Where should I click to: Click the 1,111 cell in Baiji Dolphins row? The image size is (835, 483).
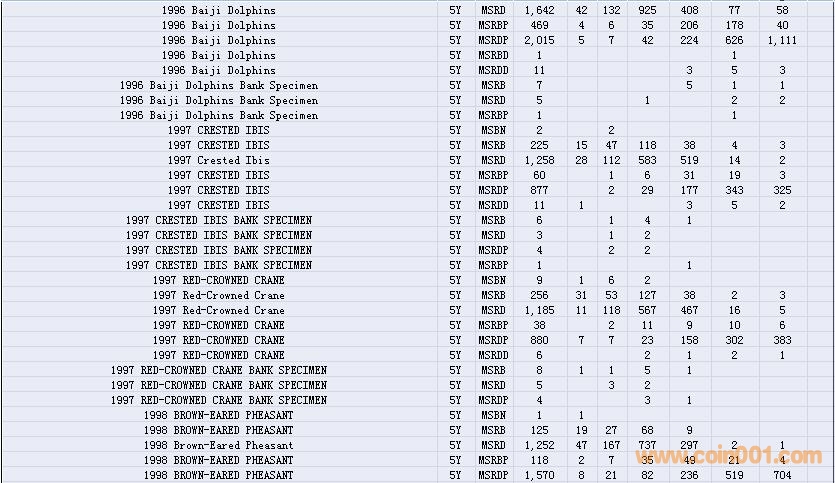[782, 40]
